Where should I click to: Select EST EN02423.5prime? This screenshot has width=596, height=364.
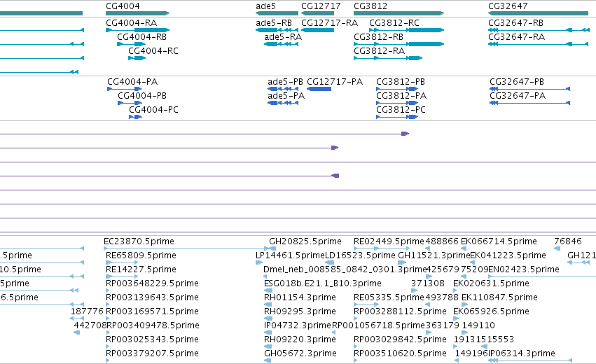coord(524,269)
